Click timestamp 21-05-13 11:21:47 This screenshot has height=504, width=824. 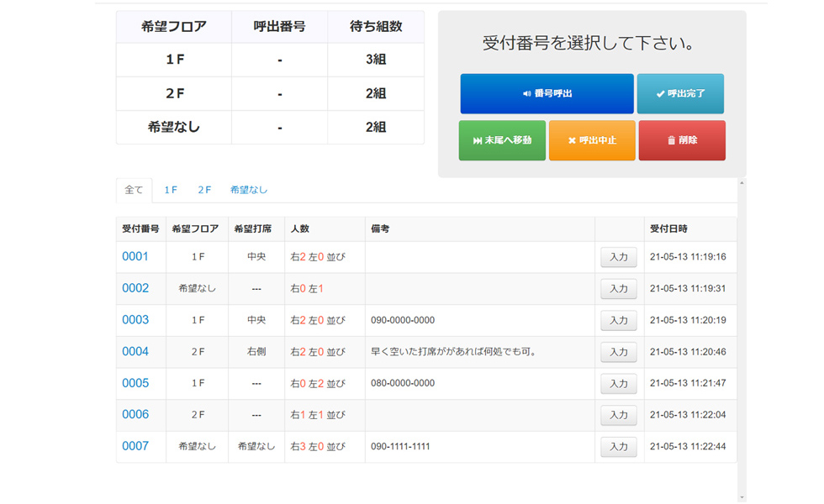688,383
